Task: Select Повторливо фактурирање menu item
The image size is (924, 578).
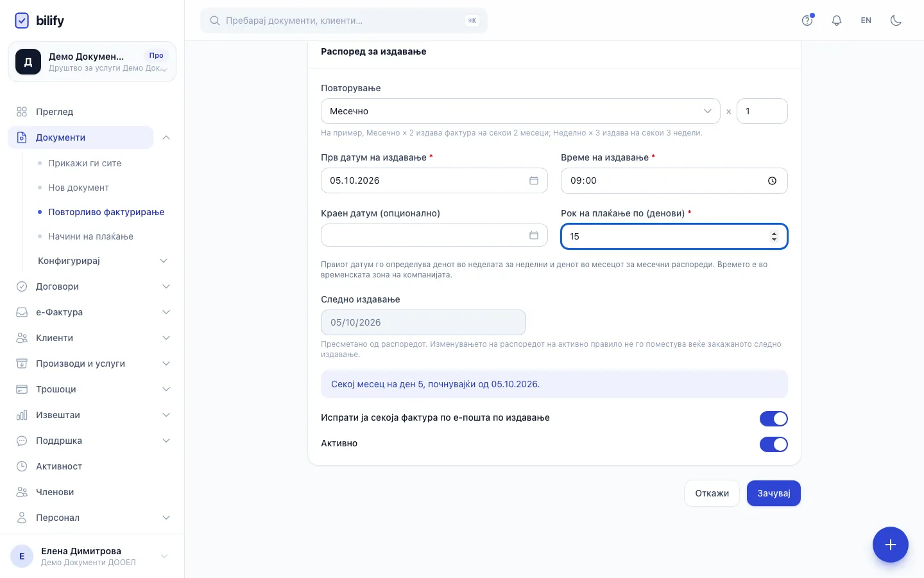Action: [106, 212]
